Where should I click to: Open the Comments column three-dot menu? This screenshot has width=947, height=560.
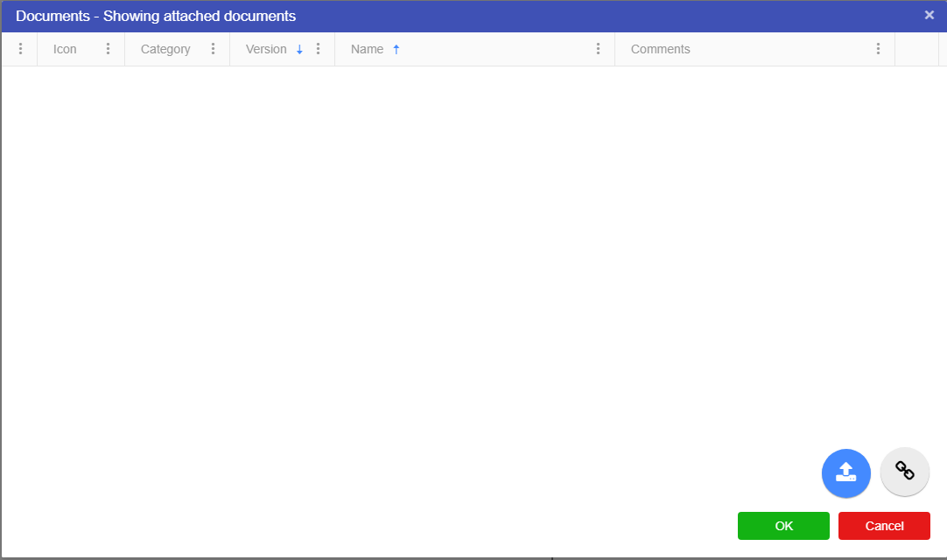pos(878,49)
